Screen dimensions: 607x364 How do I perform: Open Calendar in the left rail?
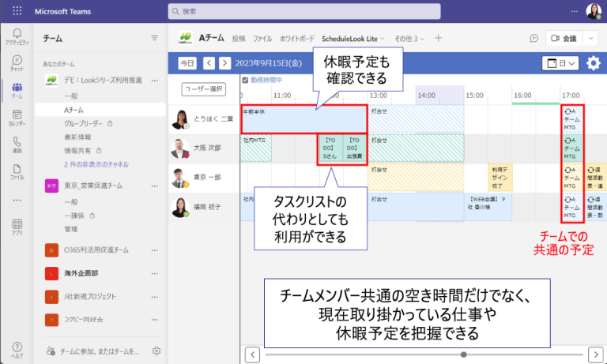(x=17, y=118)
